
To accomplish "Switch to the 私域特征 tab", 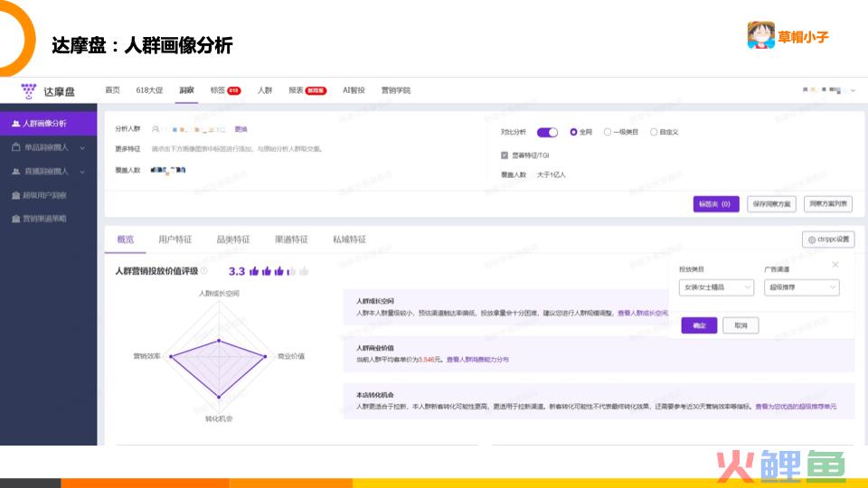I will pos(349,239).
